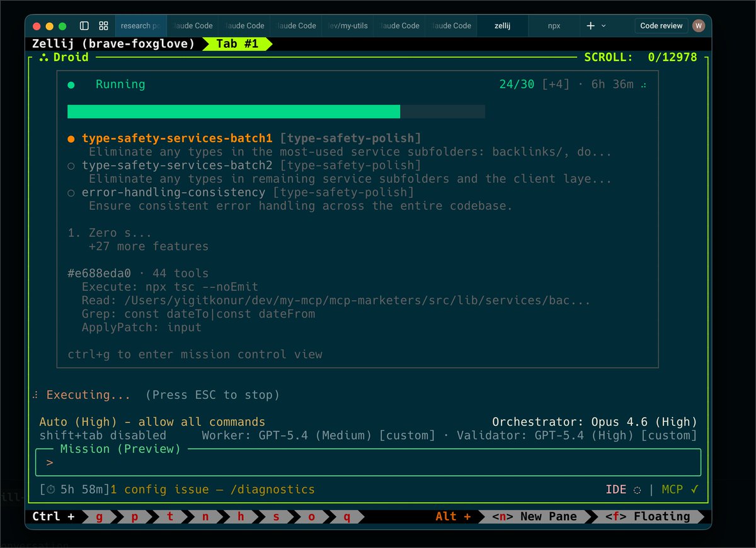Select the zellij tab
The width and height of the screenshot is (756, 548).
[503, 26]
